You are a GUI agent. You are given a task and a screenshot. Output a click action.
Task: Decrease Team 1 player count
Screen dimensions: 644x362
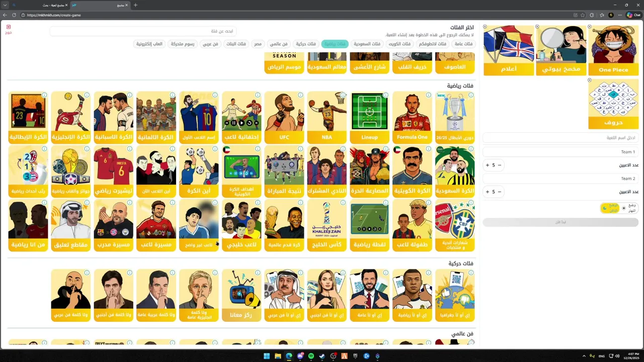pos(500,165)
